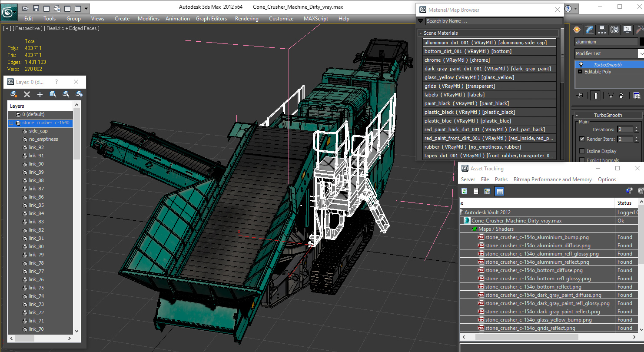
Task: Open the Edit menu
Action: pos(29,19)
